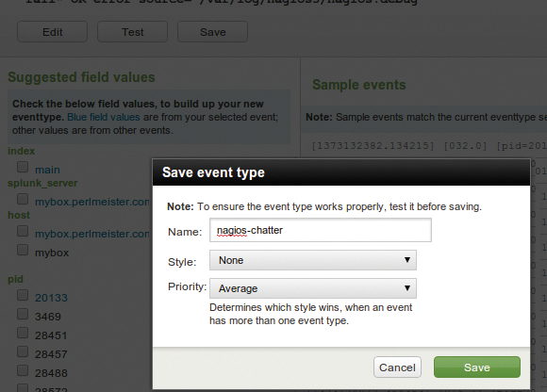Image resolution: width=547 pixels, height=392 pixels.
Task: Click the Test button
Action: 133,32
